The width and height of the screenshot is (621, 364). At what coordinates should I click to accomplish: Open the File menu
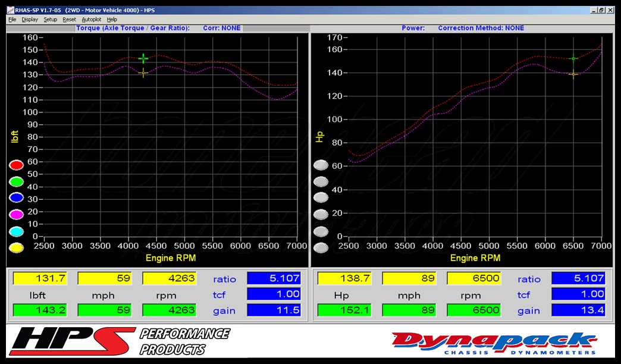pos(12,20)
